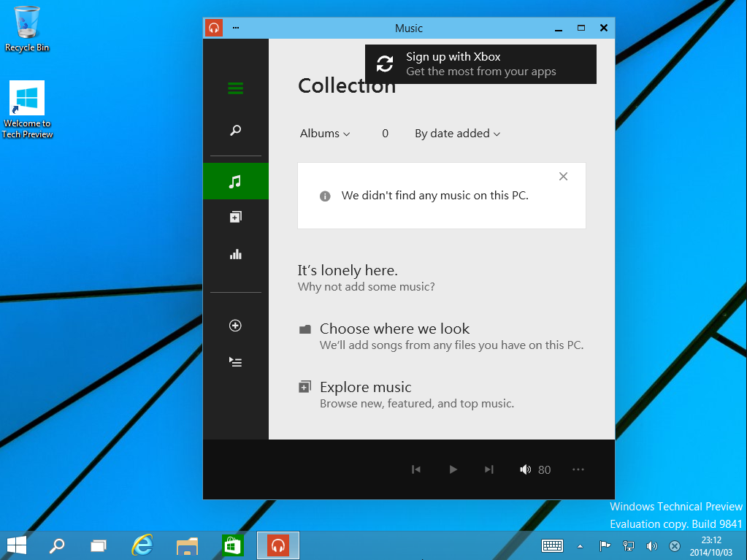
Task: Click the Collection heading
Action: tap(347, 85)
